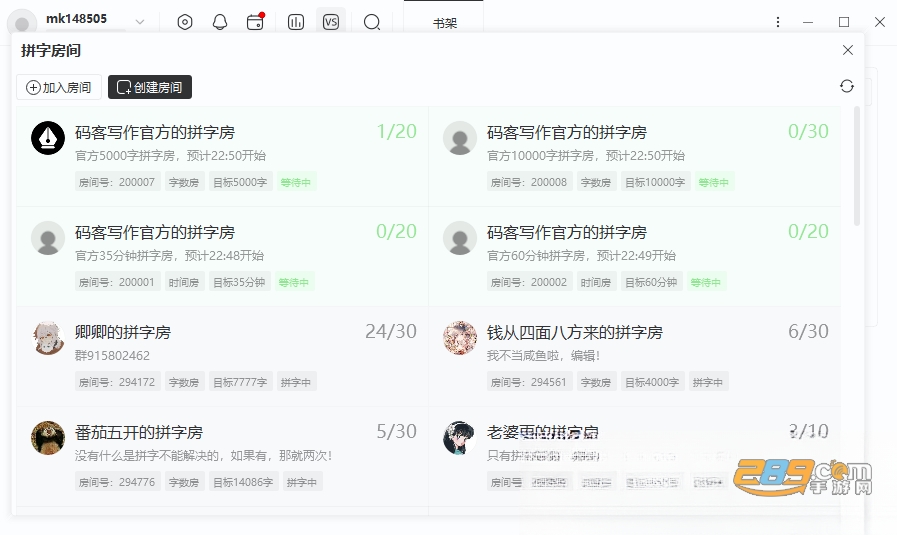Image resolution: width=897 pixels, height=535 pixels.
Task: Open the 番茄五开的拼字房 title
Action: point(139,433)
